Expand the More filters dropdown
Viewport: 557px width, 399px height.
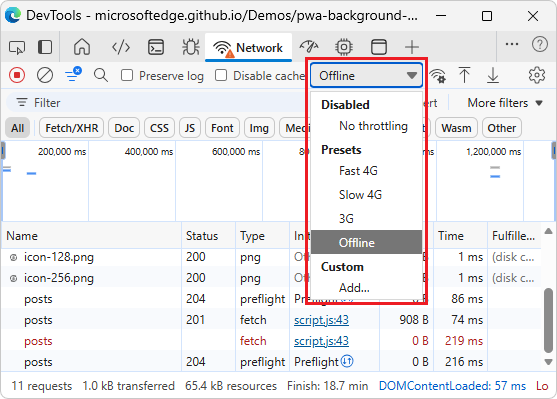coord(505,103)
